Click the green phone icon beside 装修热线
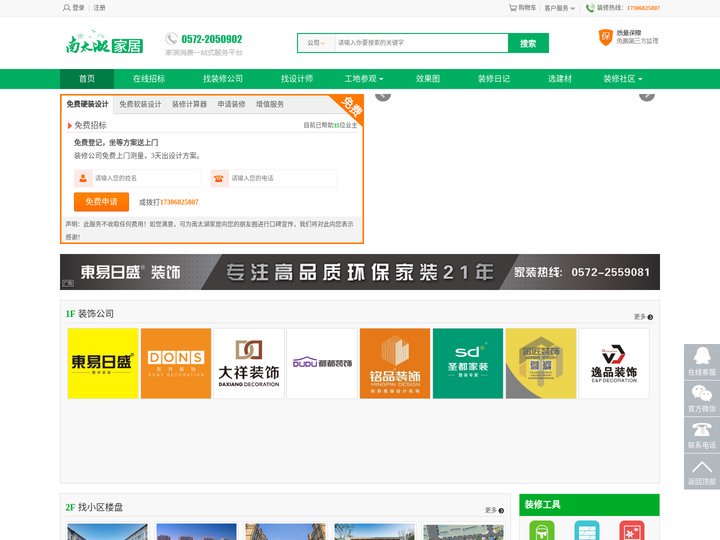The width and height of the screenshot is (720, 540). [x=590, y=8]
